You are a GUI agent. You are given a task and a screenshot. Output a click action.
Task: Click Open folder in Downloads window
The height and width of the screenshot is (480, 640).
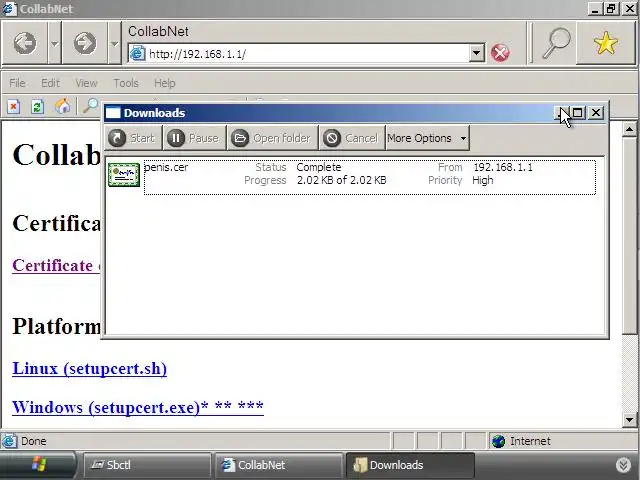pyautogui.click(x=272, y=138)
